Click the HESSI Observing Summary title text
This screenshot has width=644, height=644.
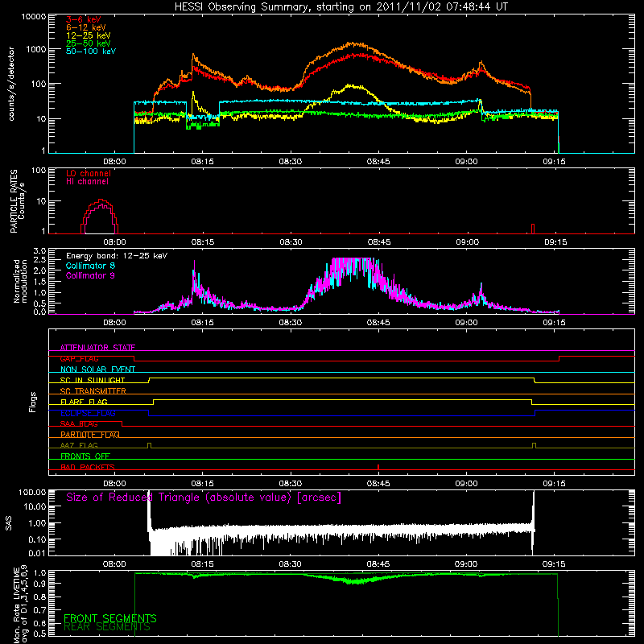341,7
